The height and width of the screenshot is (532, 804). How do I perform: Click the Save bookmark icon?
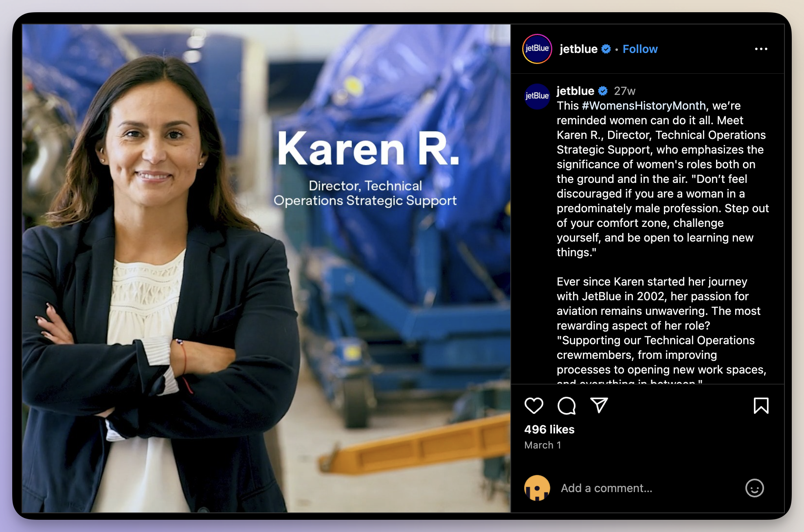[x=762, y=407]
